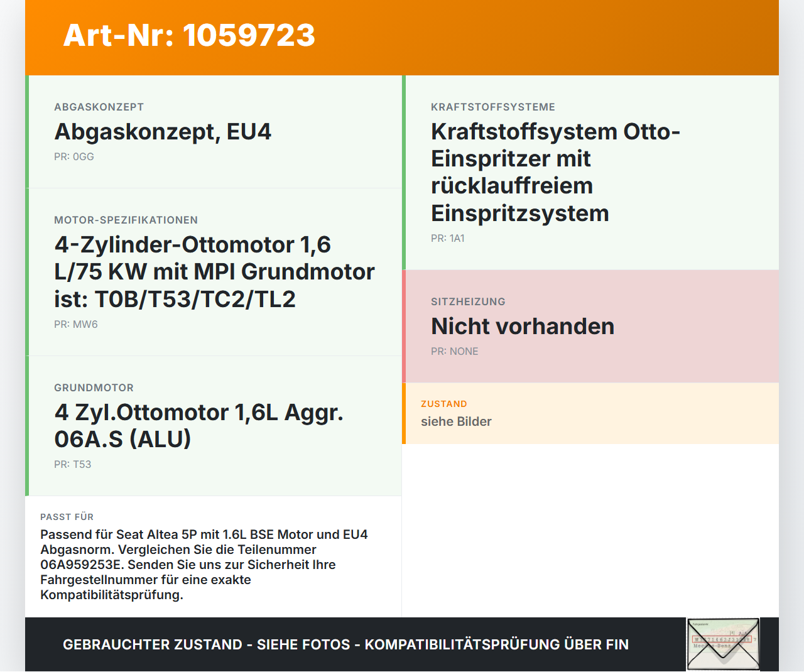
Task: Click the envelope thumbnail image in footer
Action: pyautogui.click(x=723, y=644)
